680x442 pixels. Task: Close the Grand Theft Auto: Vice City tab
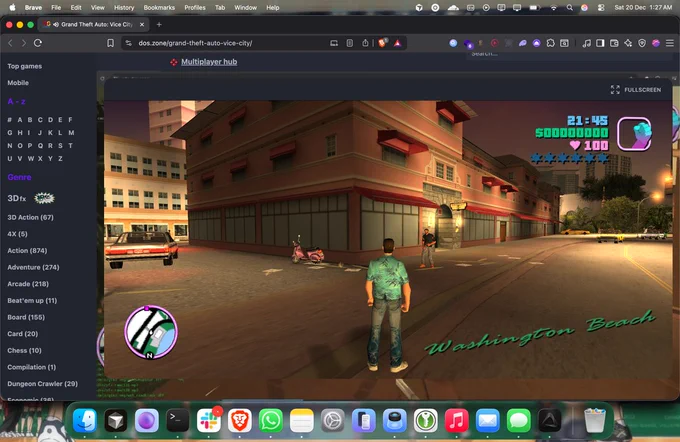[x=142, y=25]
